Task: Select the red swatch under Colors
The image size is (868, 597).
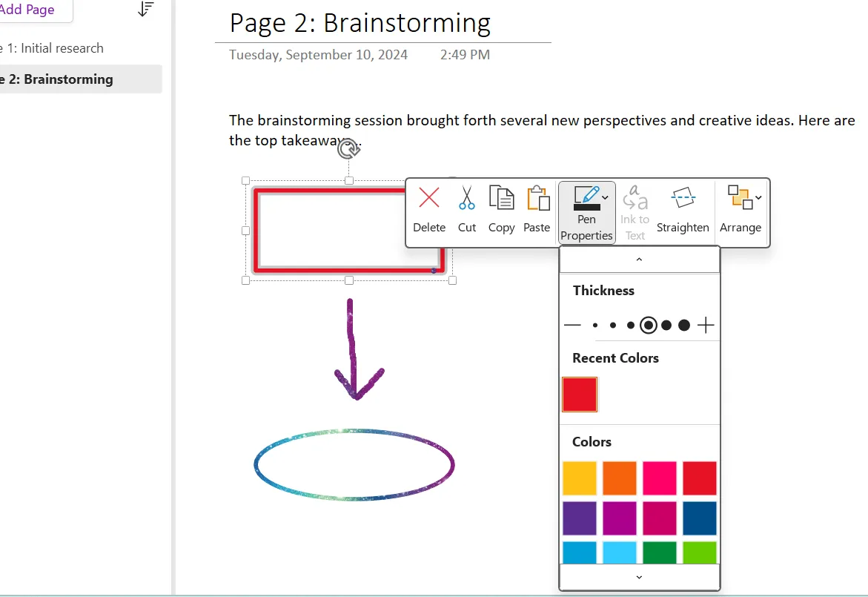Action: coord(700,478)
